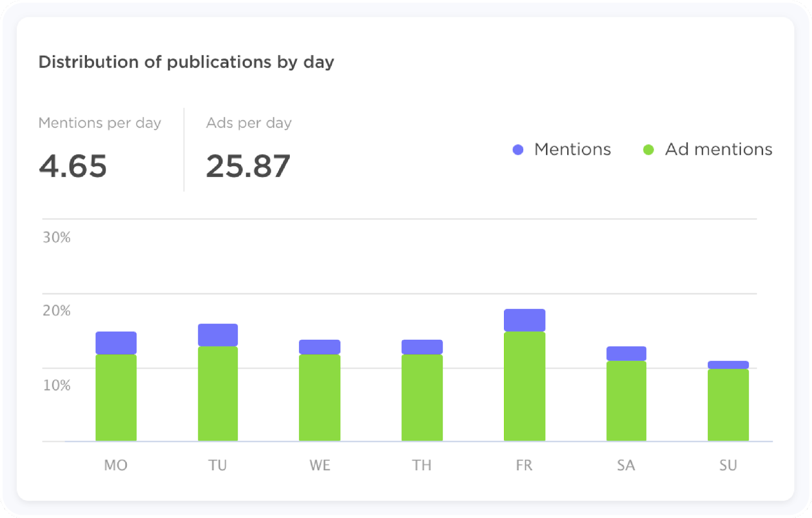812x518 pixels.
Task: Select Saturday's blue Mentions bar segment
Action: point(626,353)
